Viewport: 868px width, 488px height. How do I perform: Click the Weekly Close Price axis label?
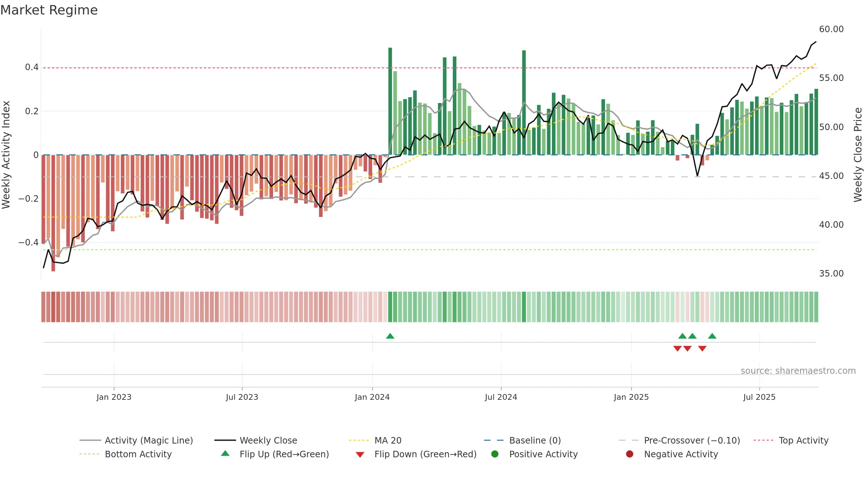pyautogui.click(x=858, y=155)
